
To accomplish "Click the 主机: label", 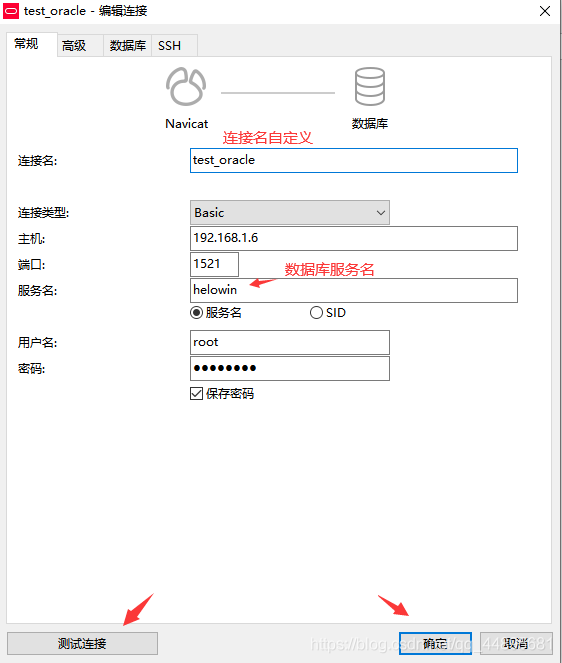I will pyautogui.click(x=31, y=239).
